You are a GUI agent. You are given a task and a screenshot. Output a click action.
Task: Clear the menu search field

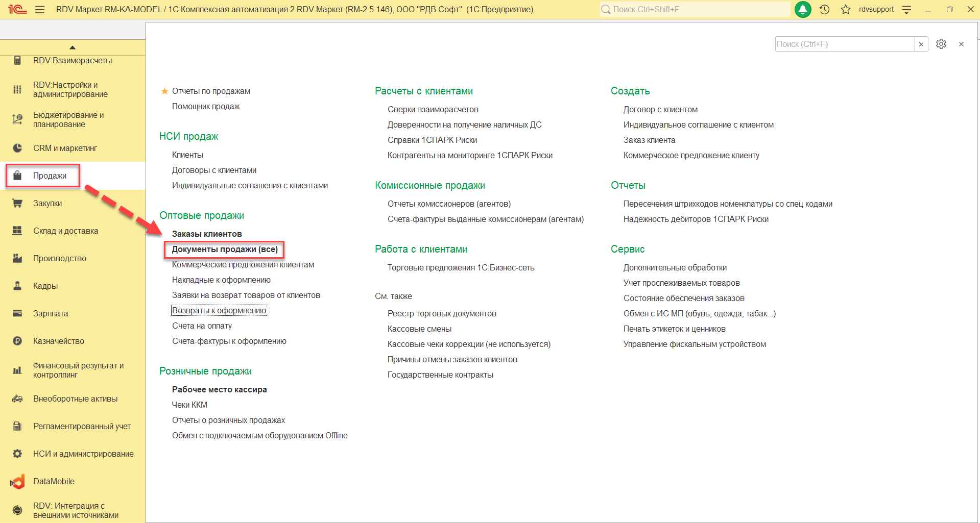[921, 44]
